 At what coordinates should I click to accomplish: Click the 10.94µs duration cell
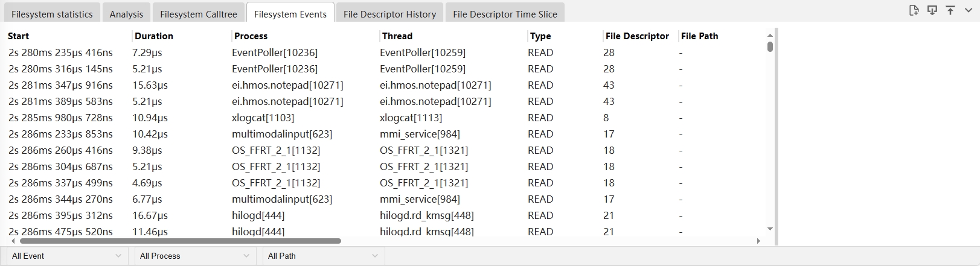(150, 118)
